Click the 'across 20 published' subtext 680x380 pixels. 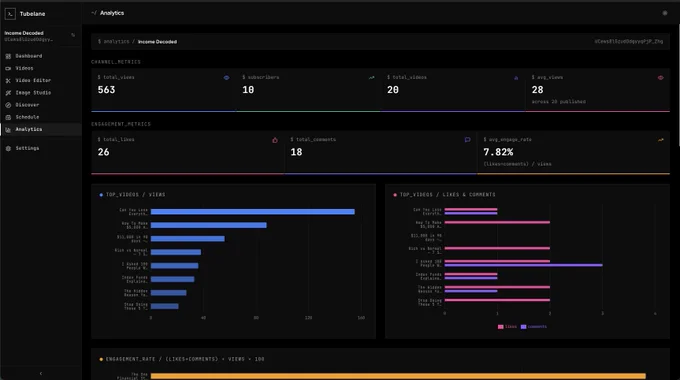click(x=559, y=102)
